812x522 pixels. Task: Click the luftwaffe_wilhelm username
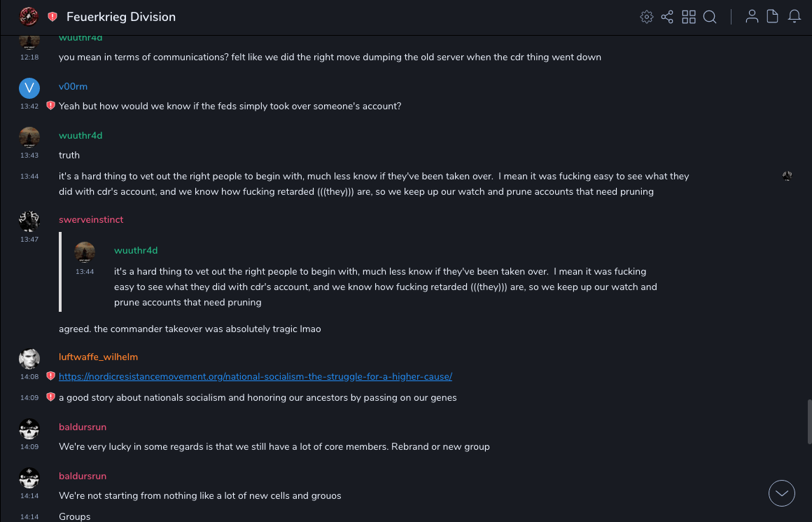pyautogui.click(x=98, y=357)
